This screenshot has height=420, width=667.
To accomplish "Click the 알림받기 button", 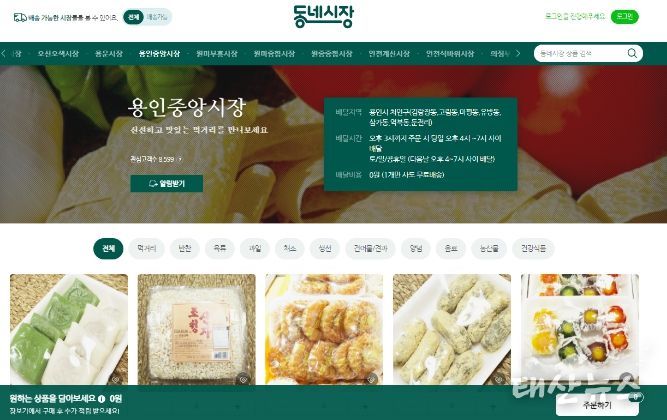I will coord(167,183).
